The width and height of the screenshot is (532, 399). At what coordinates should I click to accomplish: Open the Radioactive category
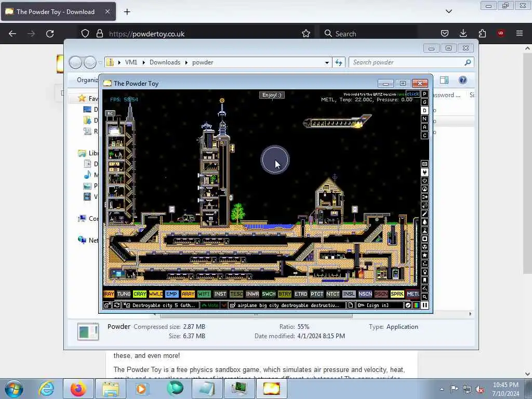click(424, 247)
